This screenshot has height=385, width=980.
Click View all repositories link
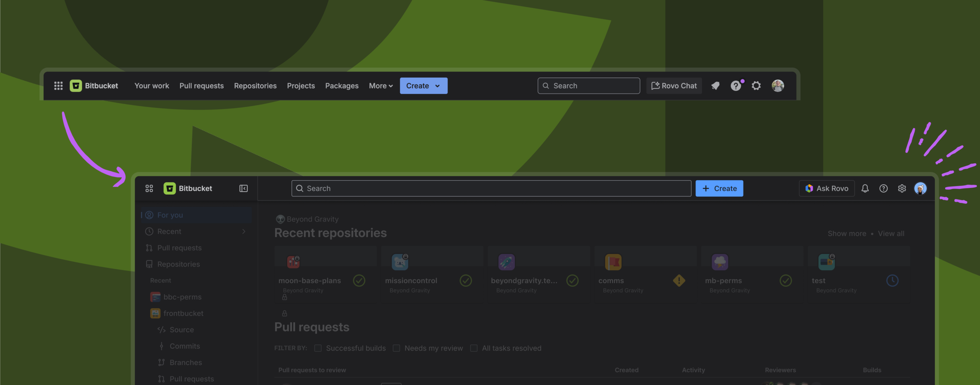click(891, 234)
